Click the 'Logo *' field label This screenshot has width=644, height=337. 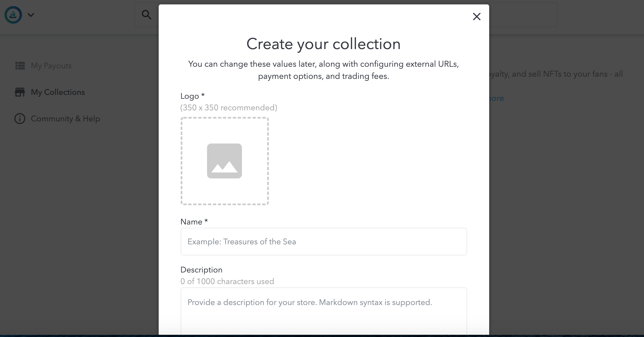(x=192, y=96)
